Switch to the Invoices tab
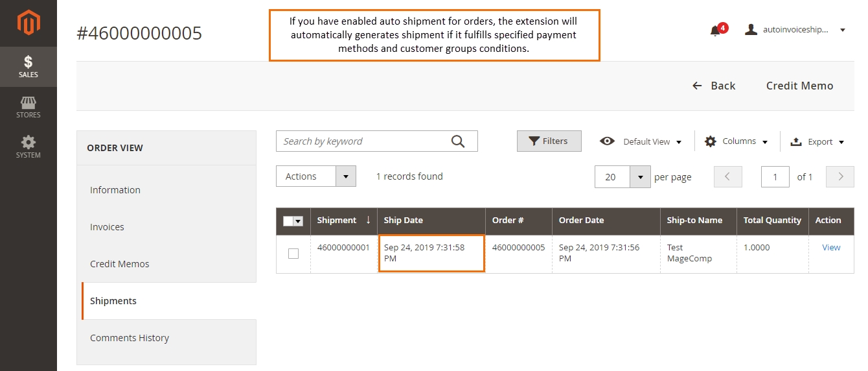The width and height of the screenshot is (868, 371). (107, 227)
